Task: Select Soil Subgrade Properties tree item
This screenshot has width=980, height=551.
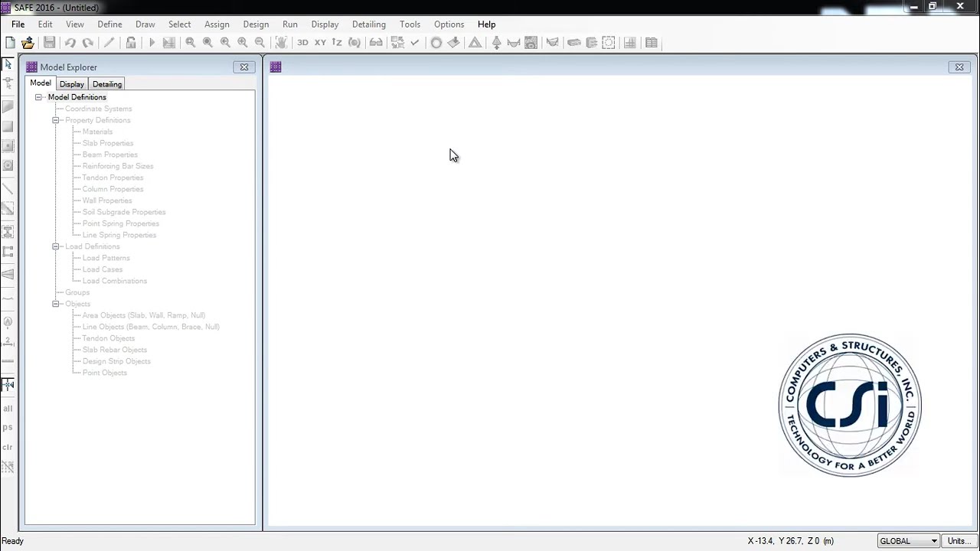Action: click(x=124, y=212)
